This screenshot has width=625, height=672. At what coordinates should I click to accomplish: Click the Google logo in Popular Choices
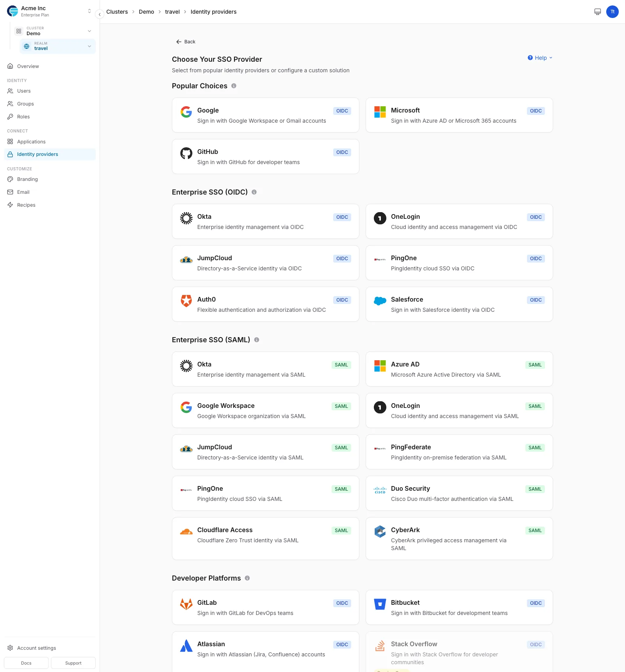pos(186,112)
